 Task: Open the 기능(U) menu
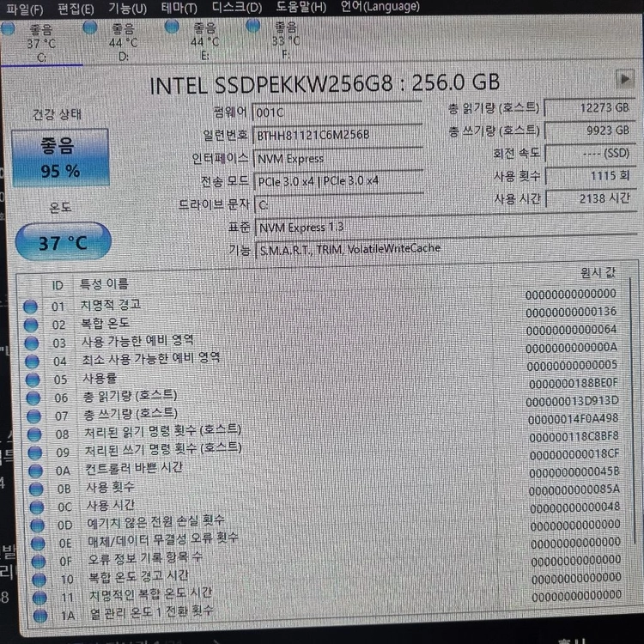pos(128,8)
